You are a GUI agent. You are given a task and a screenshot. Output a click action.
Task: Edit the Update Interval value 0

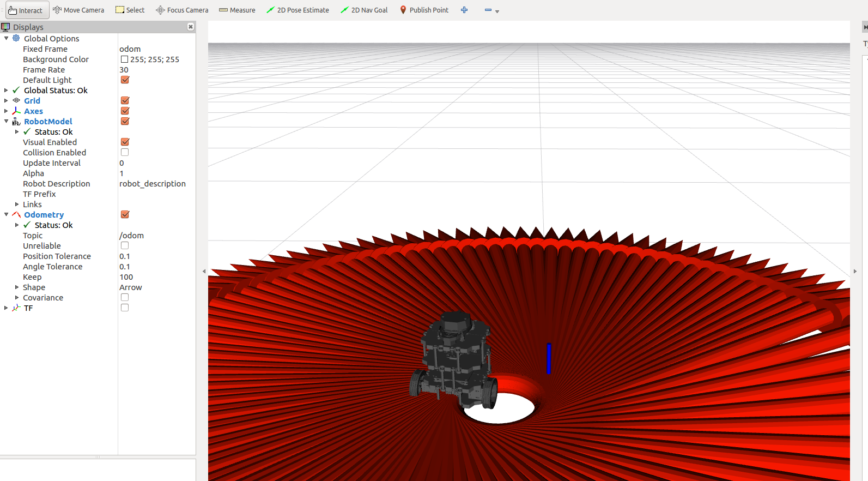coord(156,163)
